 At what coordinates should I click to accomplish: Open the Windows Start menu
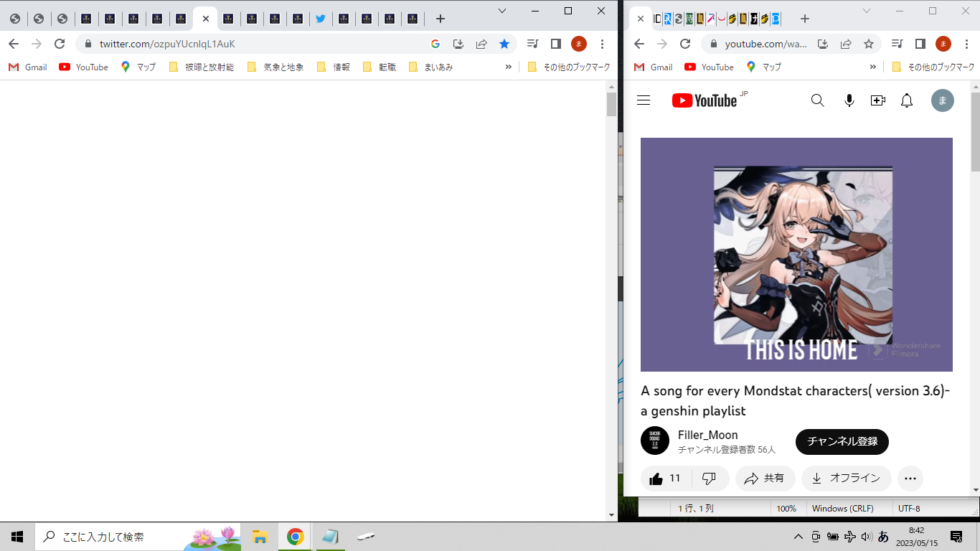[17, 536]
